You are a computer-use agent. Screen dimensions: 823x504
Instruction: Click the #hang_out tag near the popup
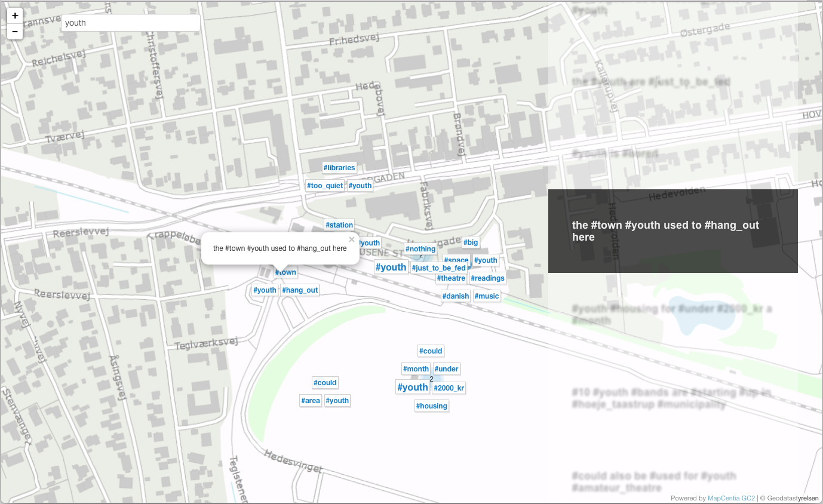(300, 290)
